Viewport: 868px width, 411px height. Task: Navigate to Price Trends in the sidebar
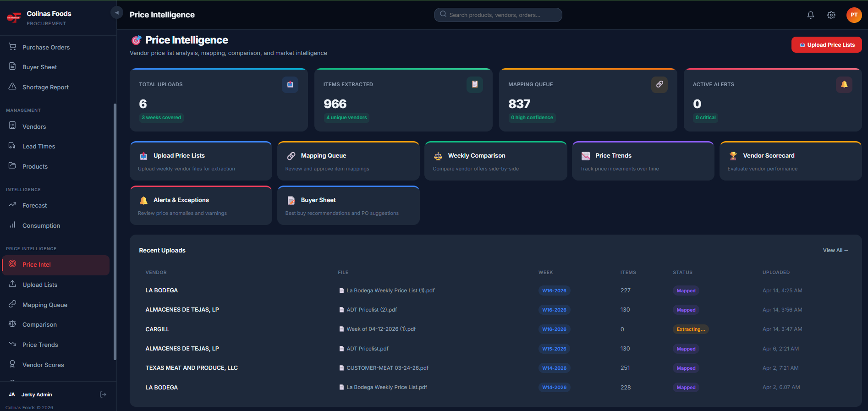tap(56, 345)
